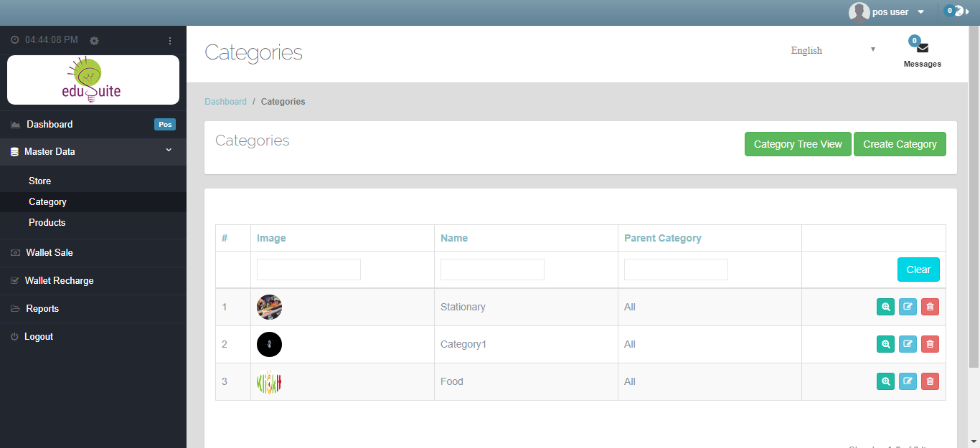Image resolution: width=980 pixels, height=448 pixels.
Task: Select Store under Master Data
Action: [40, 181]
